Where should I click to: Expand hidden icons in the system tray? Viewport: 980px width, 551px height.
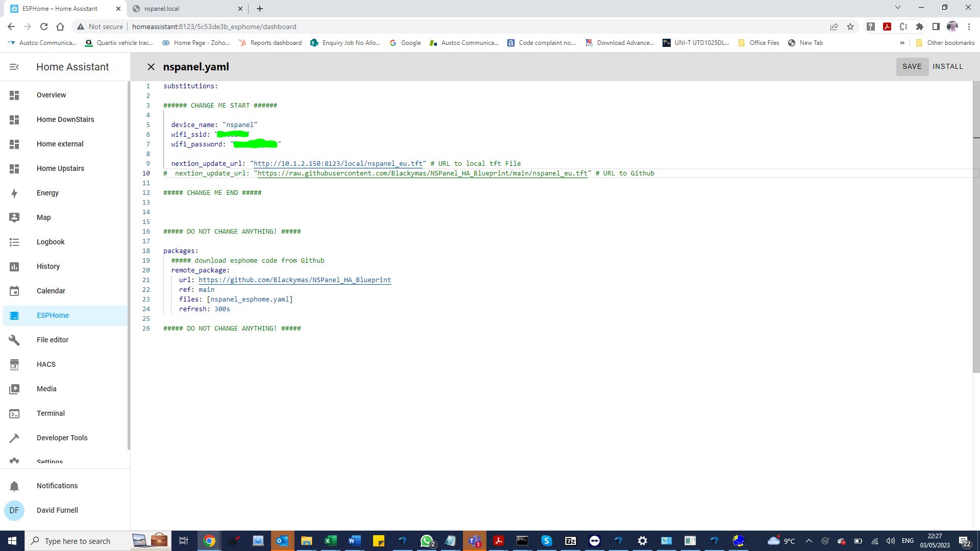(808, 541)
